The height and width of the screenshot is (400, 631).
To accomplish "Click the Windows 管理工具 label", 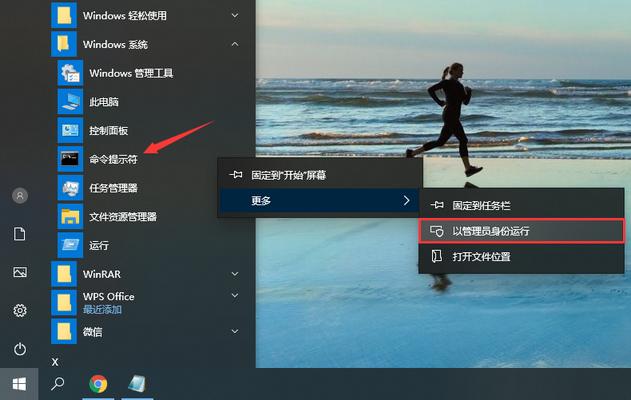I will click(131, 73).
